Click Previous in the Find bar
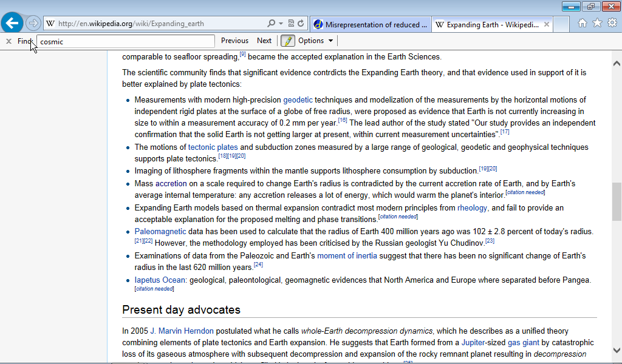 (234, 41)
